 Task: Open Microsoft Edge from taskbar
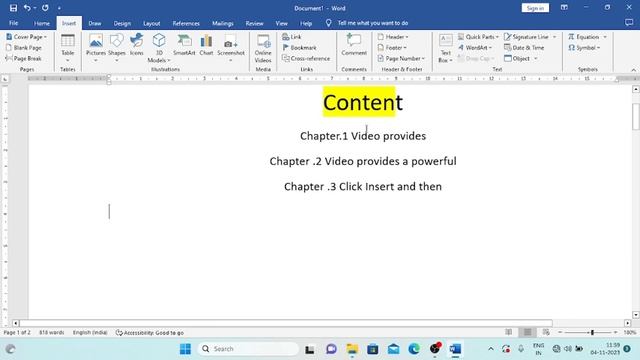[x=414, y=349]
